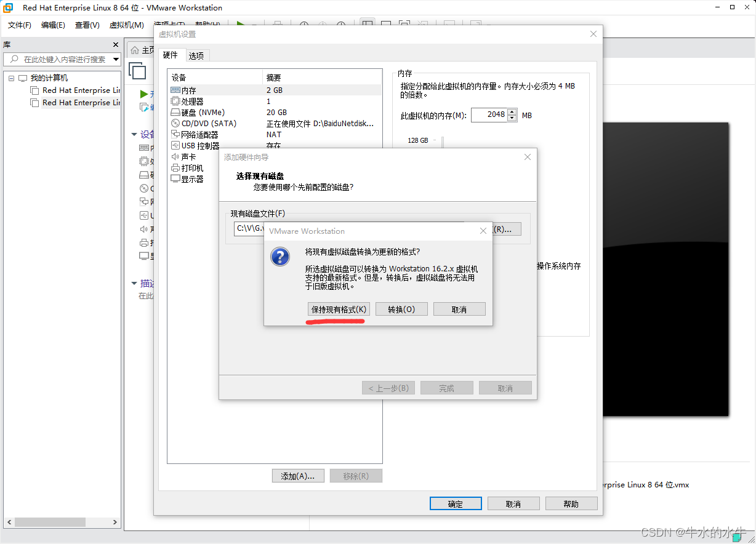Select the 硬盘 (NVMe) device row
756x544 pixels.
pos(275,112)
